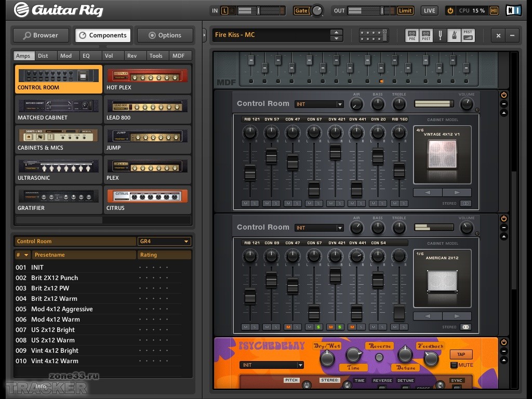Click the Native Instruments NI logo

[x=514, y=10]
